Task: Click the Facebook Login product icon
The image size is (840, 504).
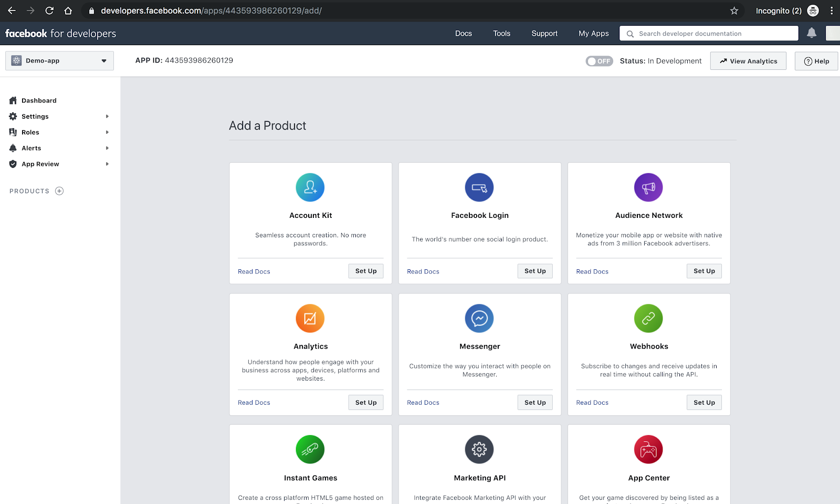Action: click(x=479, y=187)
